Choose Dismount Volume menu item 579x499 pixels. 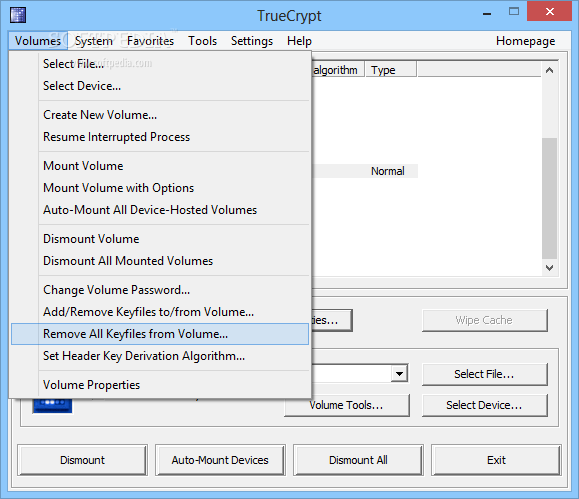160,239
